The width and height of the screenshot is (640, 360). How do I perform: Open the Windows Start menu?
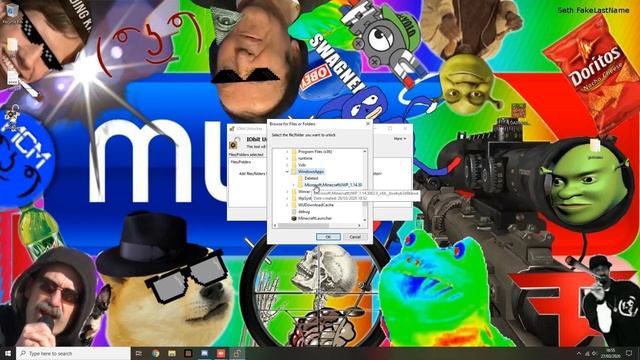[8, 353]
